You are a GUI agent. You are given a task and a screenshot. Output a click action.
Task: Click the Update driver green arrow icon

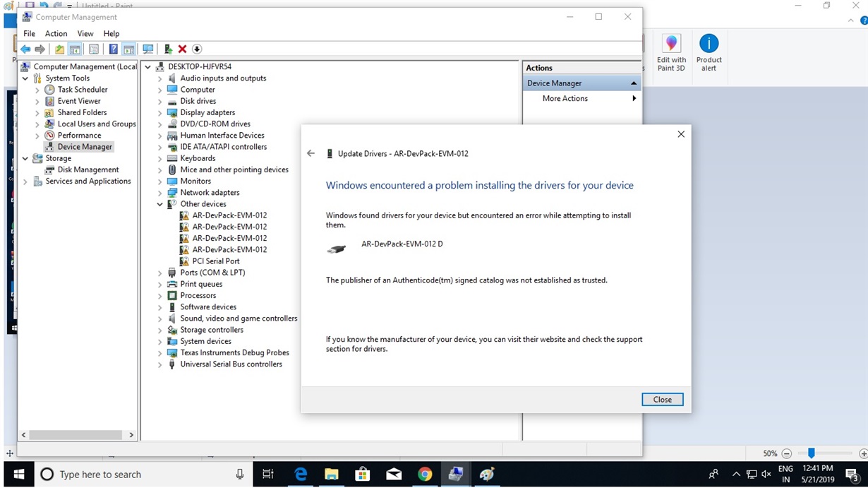(x=168, y=49)
